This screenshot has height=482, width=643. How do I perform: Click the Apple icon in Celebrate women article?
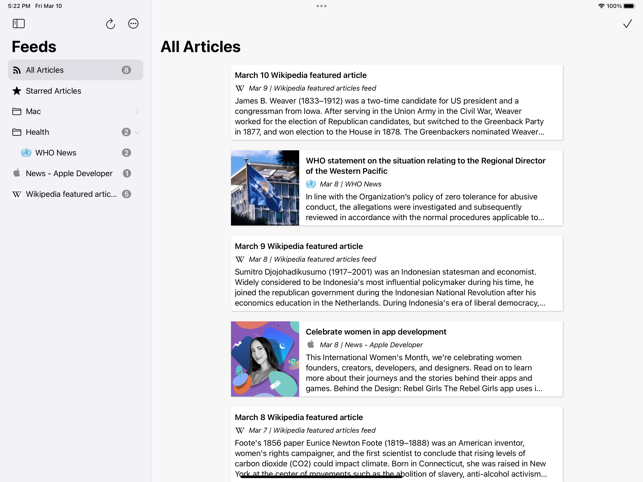click(311, 344)
